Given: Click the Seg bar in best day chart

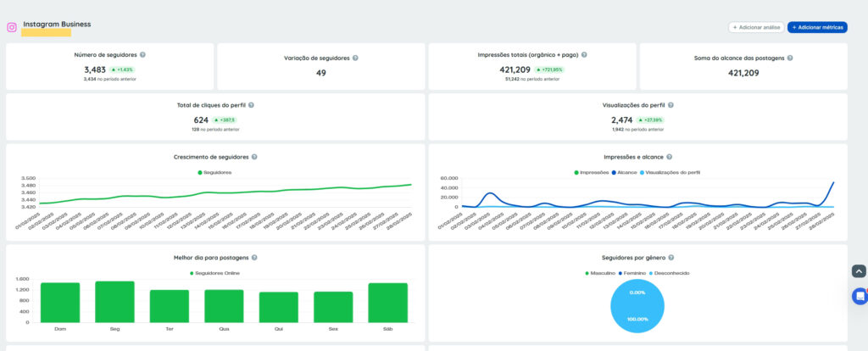Looking at the screenshot, I should (114, 302).
